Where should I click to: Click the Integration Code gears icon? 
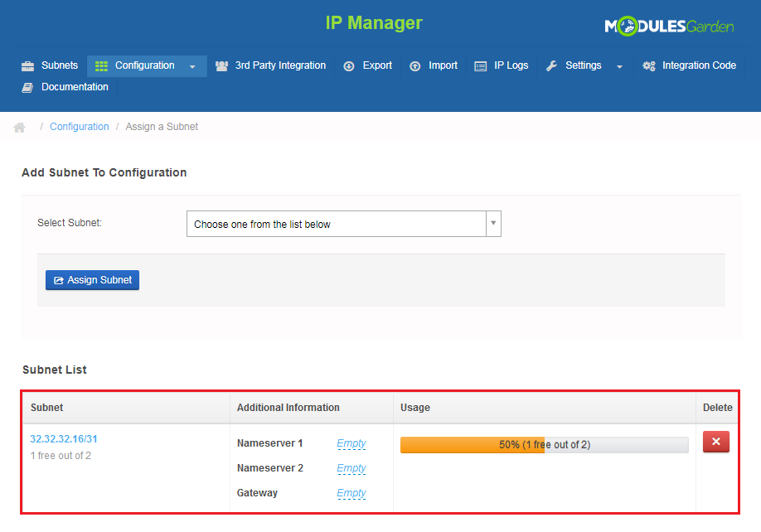[649, 66]
